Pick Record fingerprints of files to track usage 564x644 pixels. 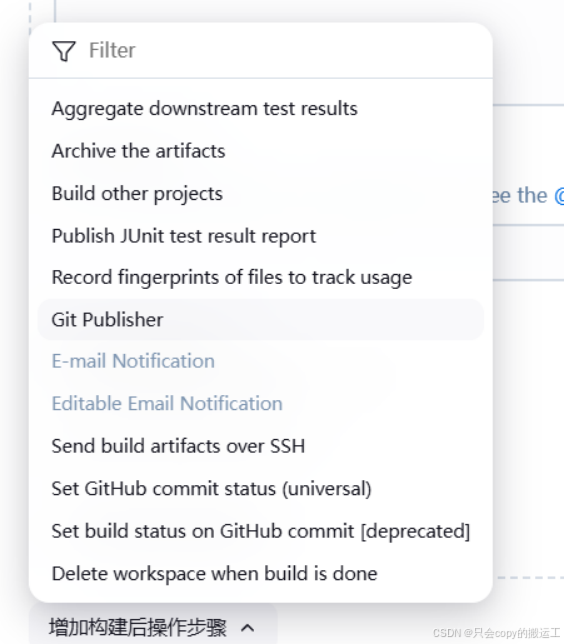point(260,278)
